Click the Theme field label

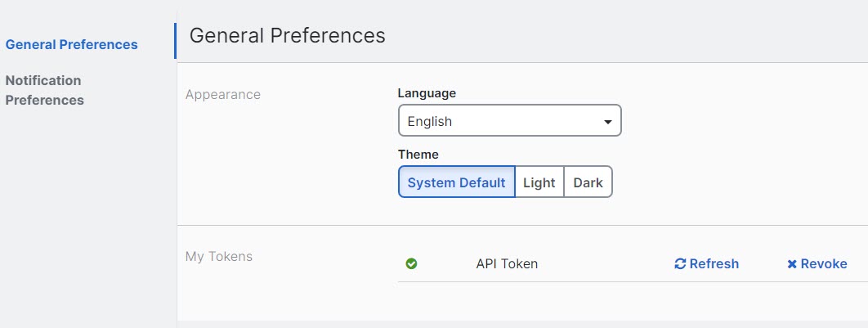pos(418,154)
